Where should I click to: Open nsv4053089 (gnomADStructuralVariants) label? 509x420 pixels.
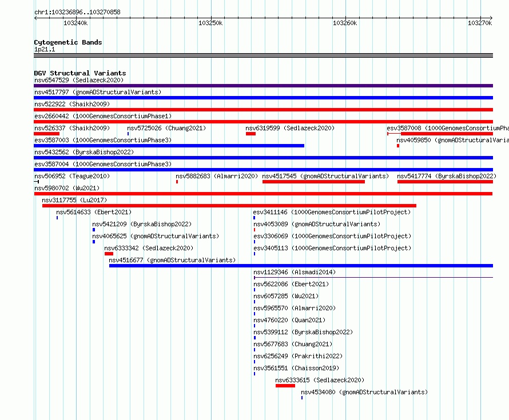pyautogui.click(x=317, y=224)
